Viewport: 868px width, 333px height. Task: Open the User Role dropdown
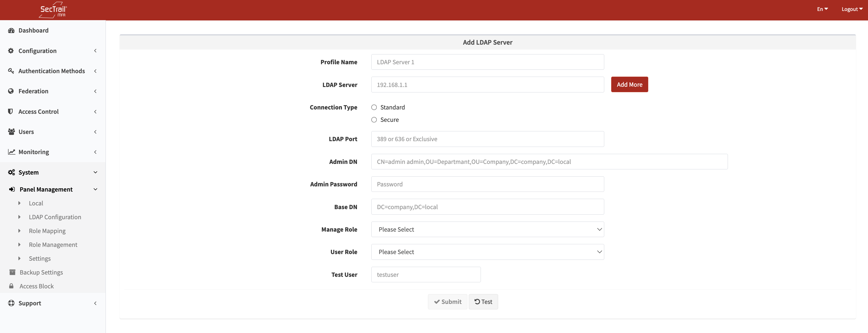point(487,252)
